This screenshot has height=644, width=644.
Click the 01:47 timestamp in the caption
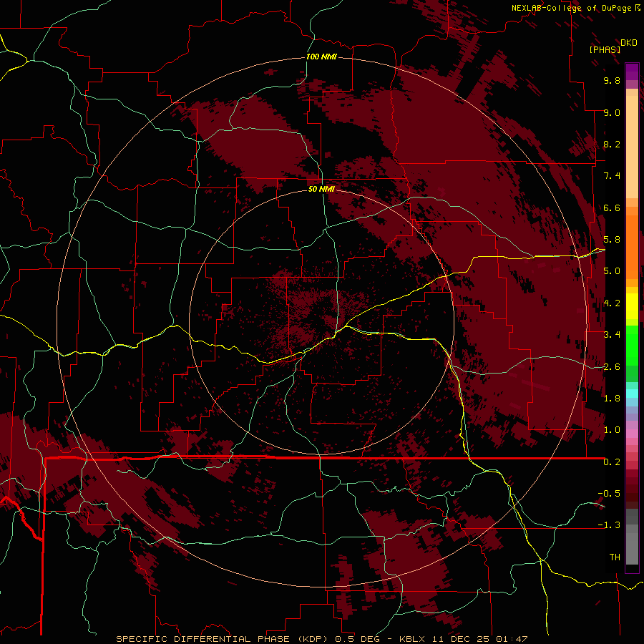point(512,639)
